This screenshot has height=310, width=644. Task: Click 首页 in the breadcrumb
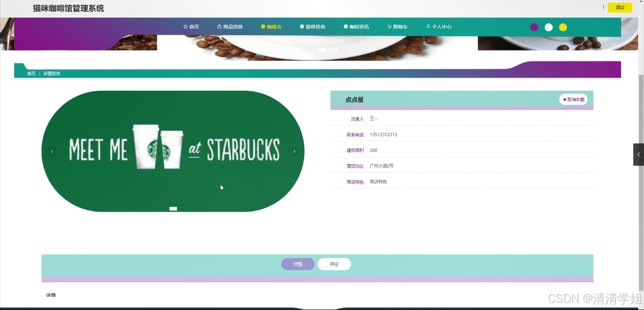pyautogui.click(x=31, y=74)
